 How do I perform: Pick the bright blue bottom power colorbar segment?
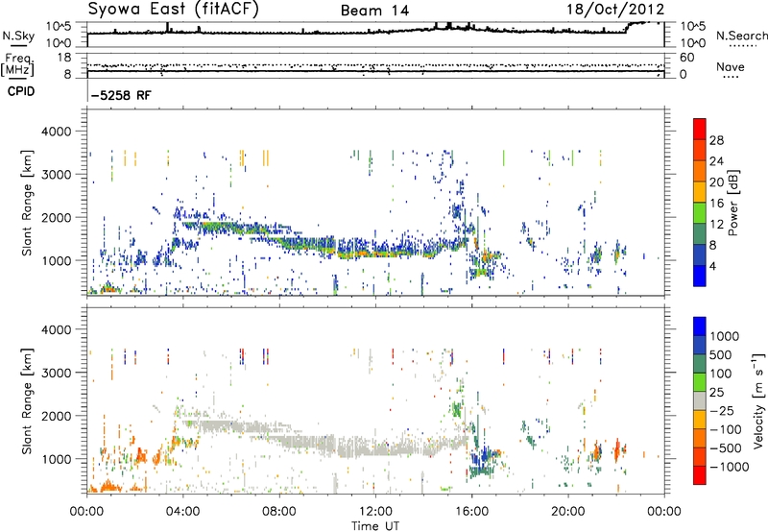pos(700,276)
